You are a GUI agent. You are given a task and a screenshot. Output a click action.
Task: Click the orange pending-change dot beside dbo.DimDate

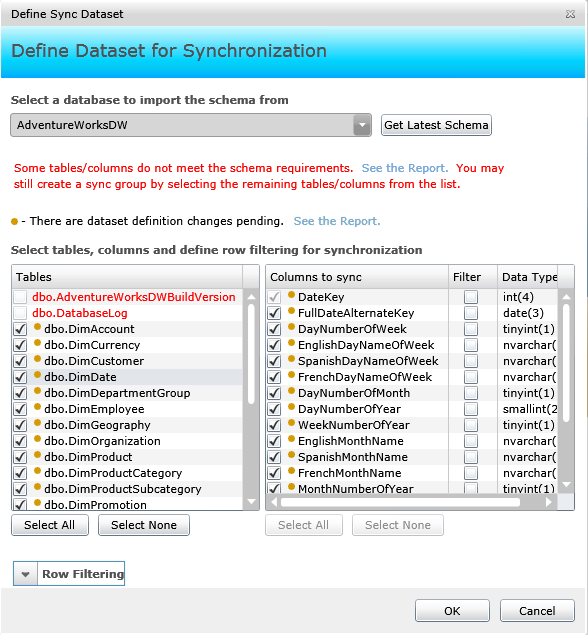tap(37, 375)
